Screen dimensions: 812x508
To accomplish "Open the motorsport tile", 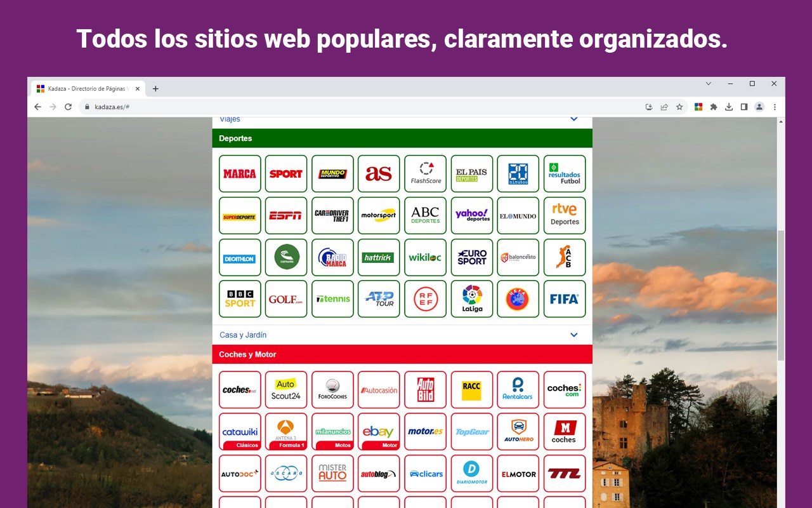I will [379, 215].
